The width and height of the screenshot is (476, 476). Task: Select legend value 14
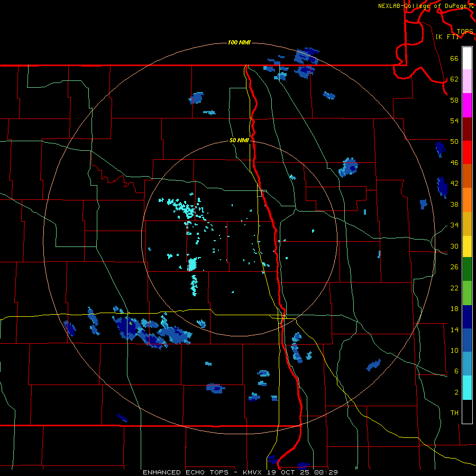[454, 329]
